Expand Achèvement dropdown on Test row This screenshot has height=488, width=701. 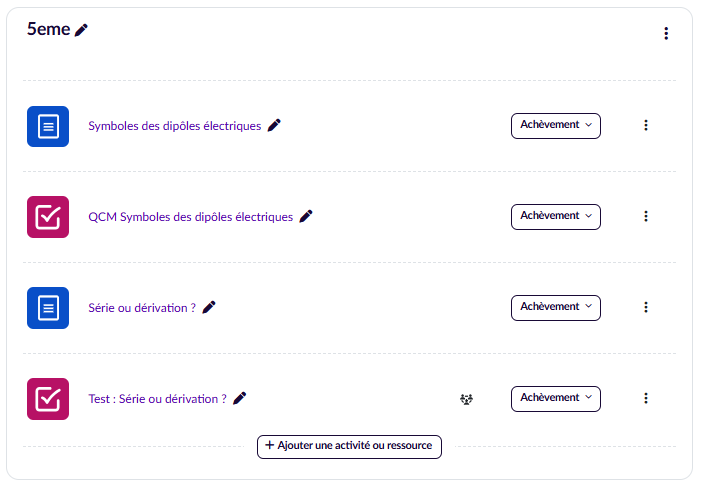(x=555, y=398)
